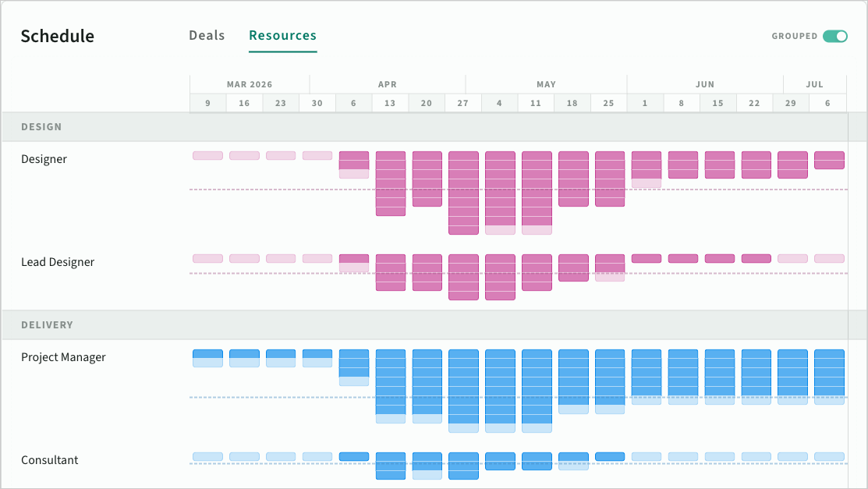Image resolution: width=868 pixels, height=489 pixels.
Task: Select the week 27 April column header
Action: 463,103
